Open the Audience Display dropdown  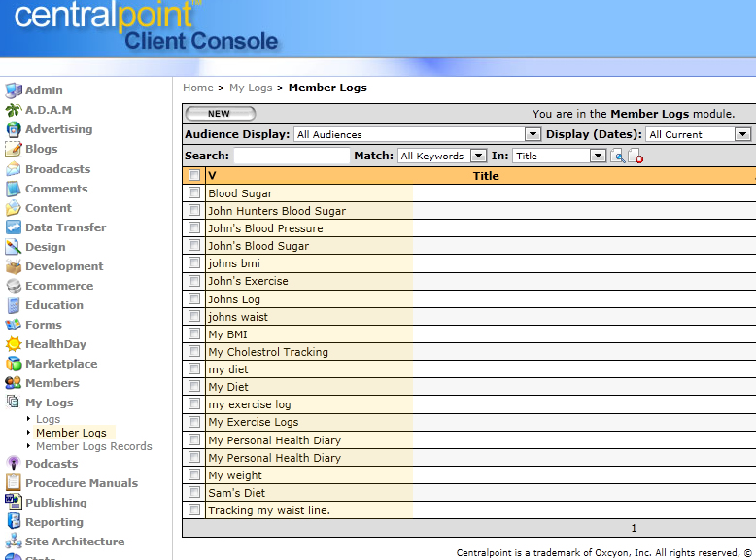533,134
